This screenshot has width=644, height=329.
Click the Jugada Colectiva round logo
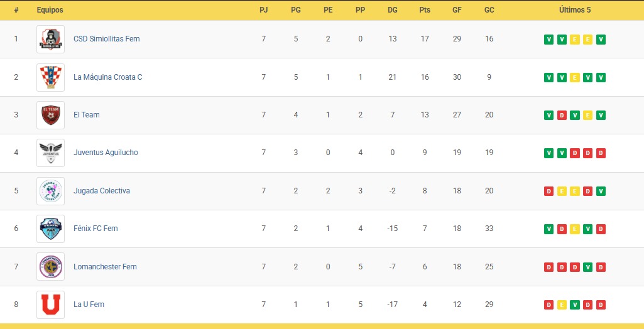point(50,191)
